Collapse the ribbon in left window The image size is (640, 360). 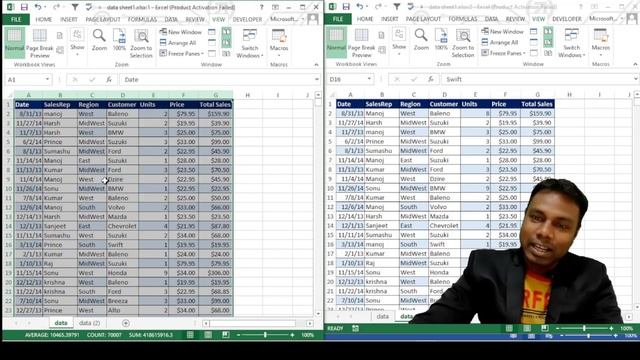point(316,64)
